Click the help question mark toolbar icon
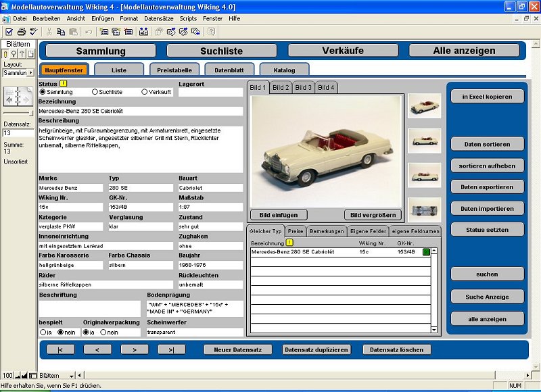This screenshot has height=392, width=541. (211, 32)
